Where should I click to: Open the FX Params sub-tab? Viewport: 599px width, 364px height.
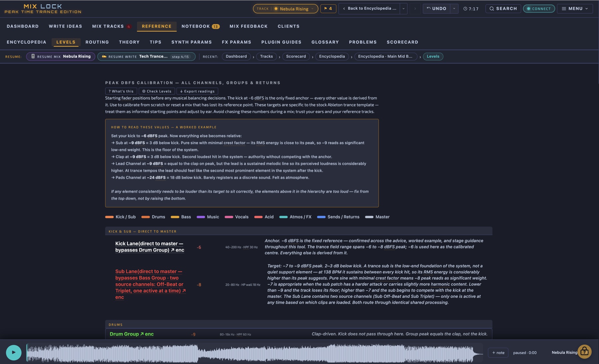[236, 42]
